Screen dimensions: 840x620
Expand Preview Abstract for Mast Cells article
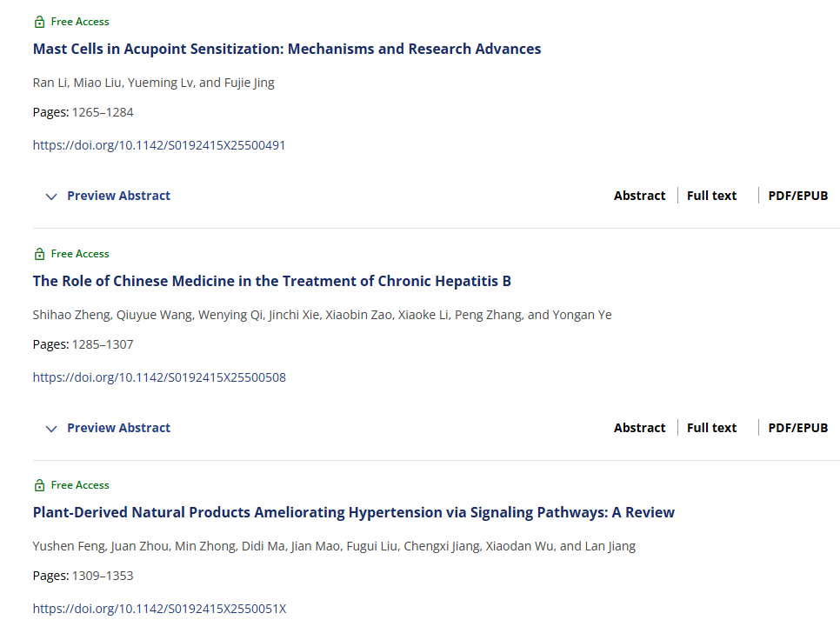tap(108, 196)
